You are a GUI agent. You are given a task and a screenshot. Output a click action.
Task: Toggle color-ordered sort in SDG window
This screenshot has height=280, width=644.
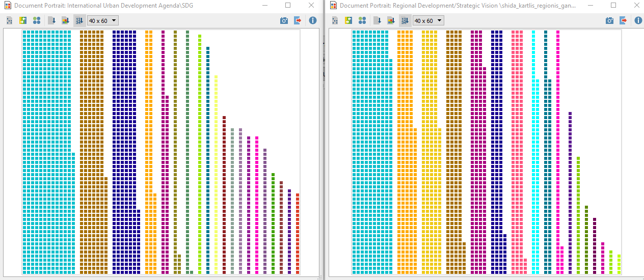66,21
